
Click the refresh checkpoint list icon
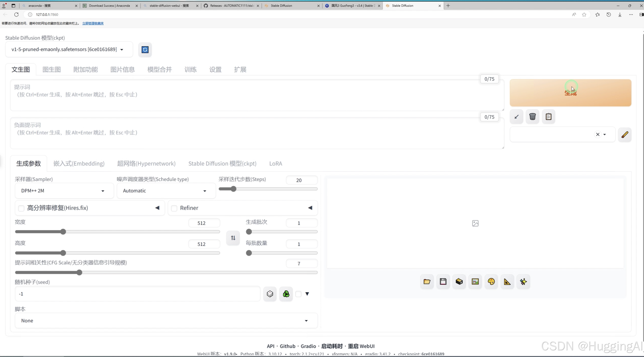pyautogui.click(x=145, y=50)
